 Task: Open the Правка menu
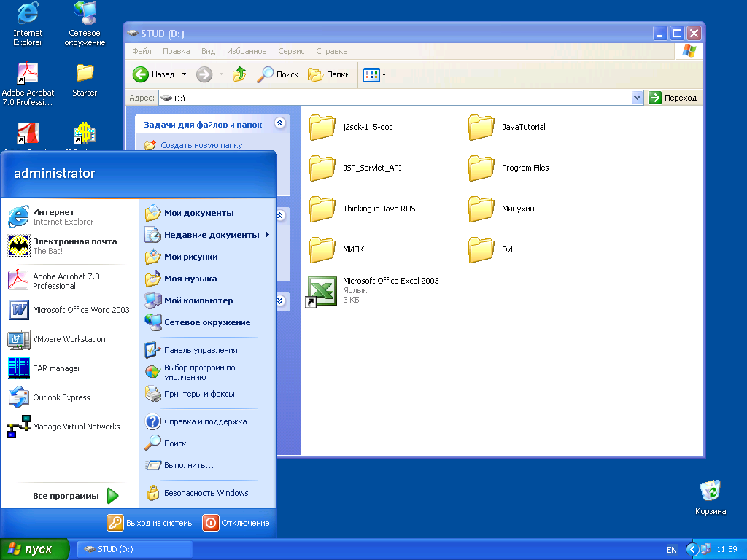(177, 51)
